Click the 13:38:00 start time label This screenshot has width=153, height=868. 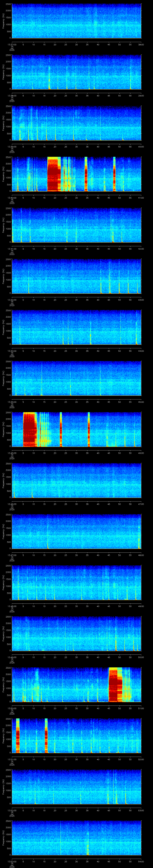pos(12,96)
